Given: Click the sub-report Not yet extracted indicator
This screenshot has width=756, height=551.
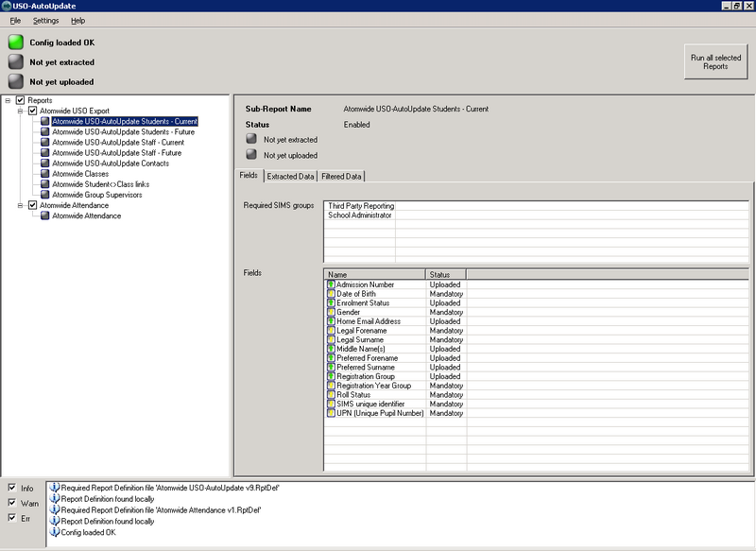Looking at the screenshot, I should (x=251, y=139).
